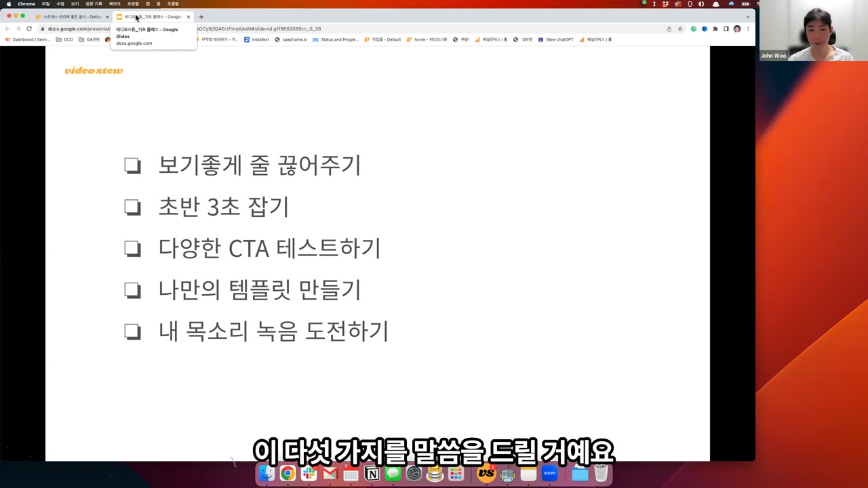This screenshot has width=868, height=488.
Task: Click John Woo's webcam thumbnail
Action: click(x=814, y=30)
